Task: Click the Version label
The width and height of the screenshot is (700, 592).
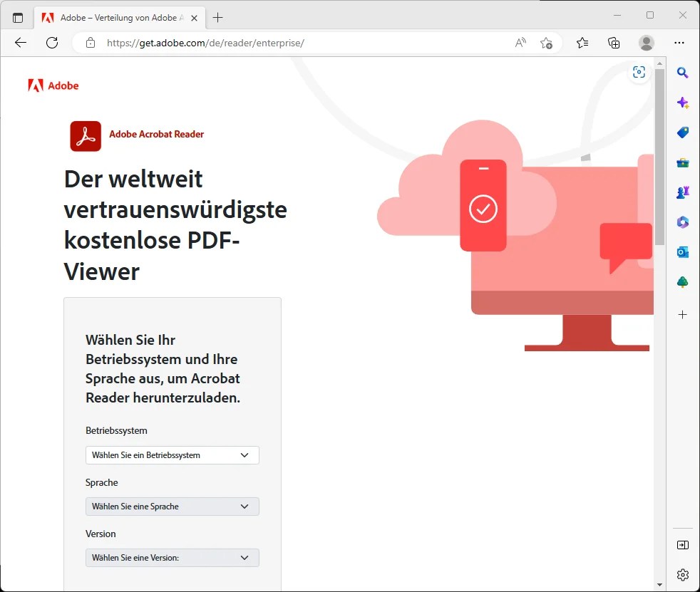Action: (x=101, y=534)
